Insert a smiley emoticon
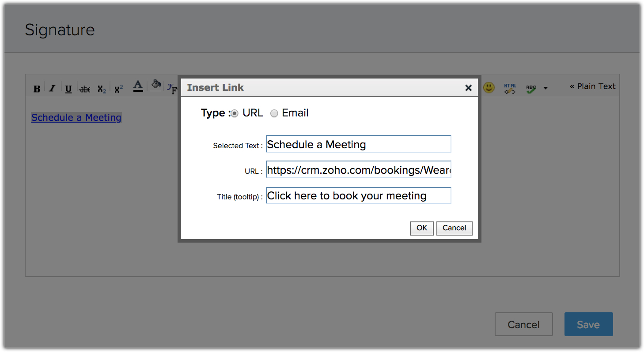Viewport: 644px width, 352px height. pyautogui.click(x=489, y=87)
